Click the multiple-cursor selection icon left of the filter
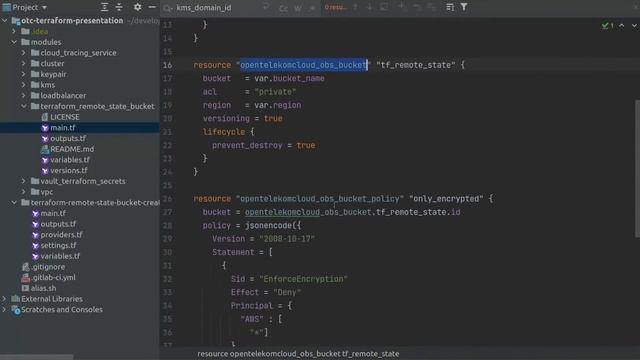This screenshot has height=360, width=640. tap(450, 7)
